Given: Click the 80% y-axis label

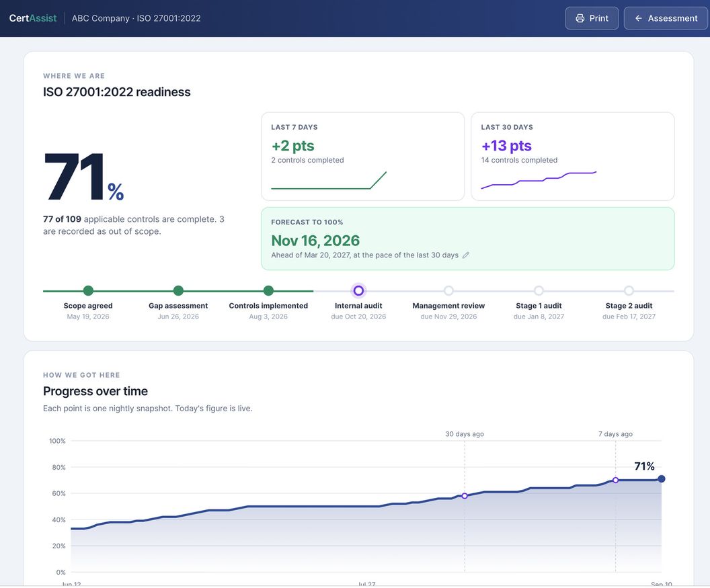Looking at the screenshot, I should [x=59, y=467].
